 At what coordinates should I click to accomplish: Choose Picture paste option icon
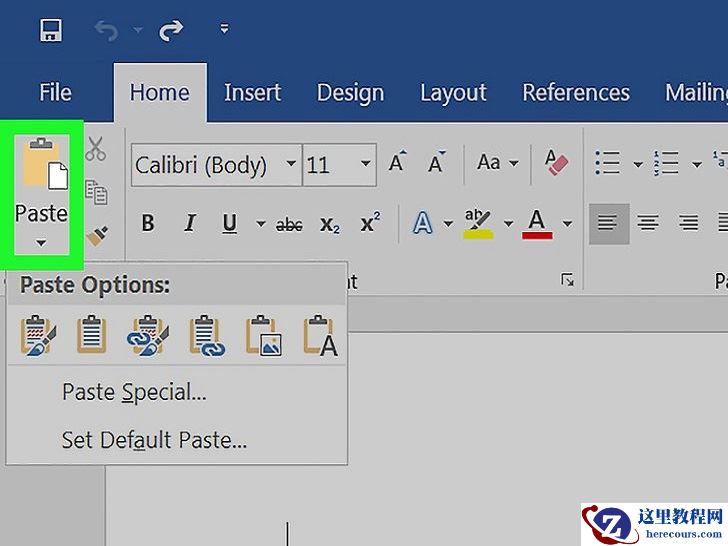click(x=264, y=336)
